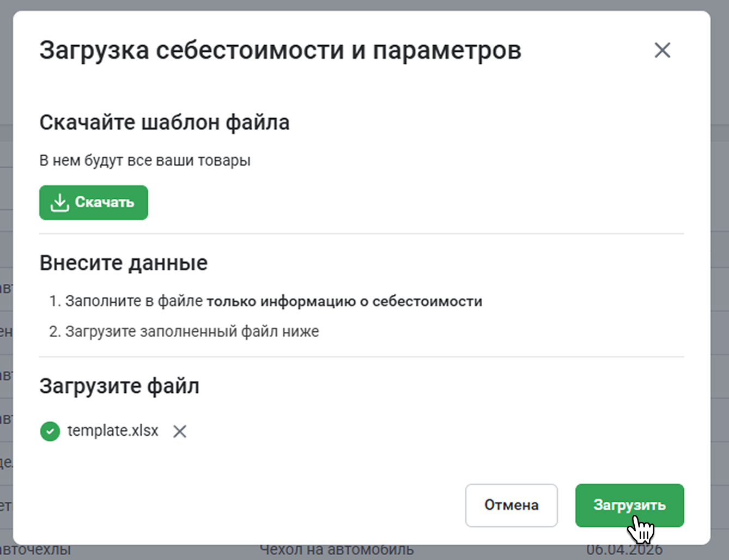Click the text В нем будут все ваши товары
This screenshot has height=560, width=729.
tap(145, 161)
